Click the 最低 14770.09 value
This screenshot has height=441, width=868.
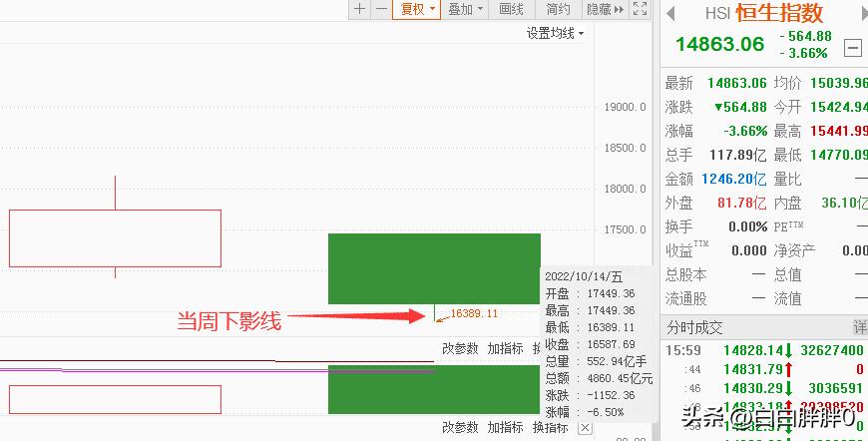(x=839, y=155)
